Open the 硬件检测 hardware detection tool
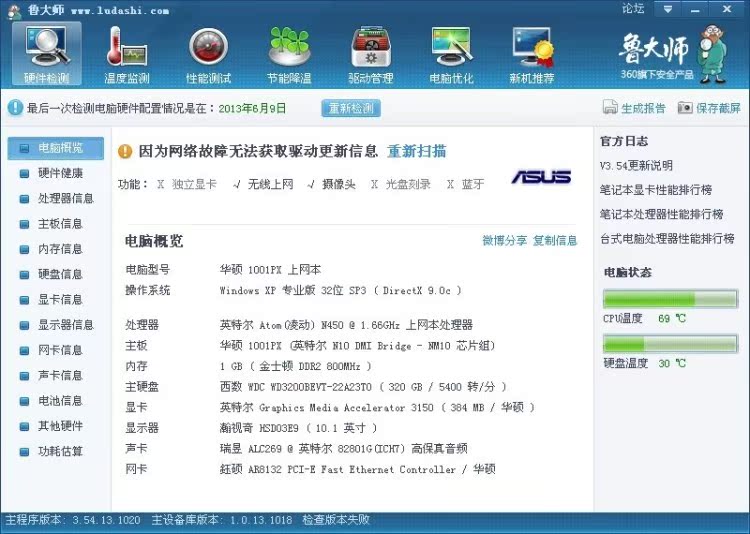 pyautogui.click(x=46, y=54)
